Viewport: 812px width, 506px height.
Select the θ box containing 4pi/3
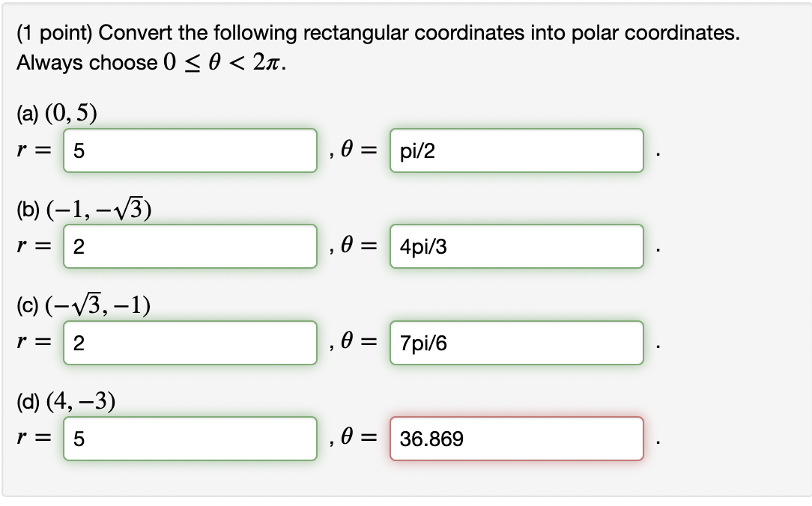(517, 246)
